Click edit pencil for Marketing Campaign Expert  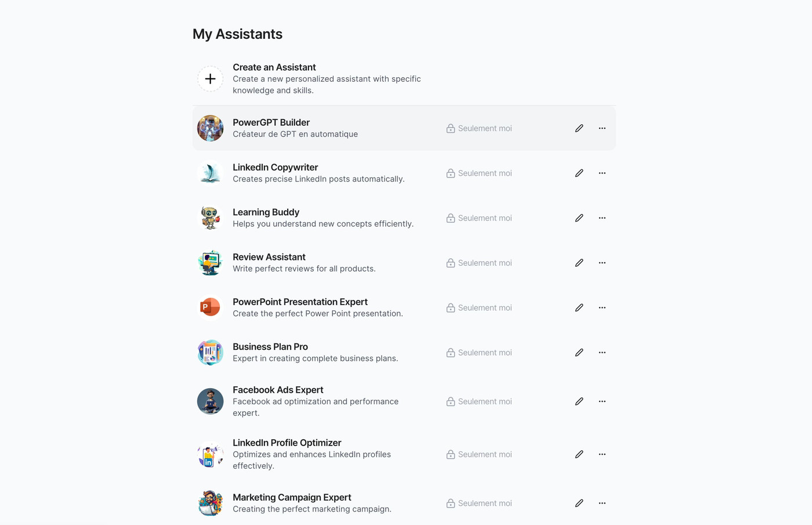579,503
